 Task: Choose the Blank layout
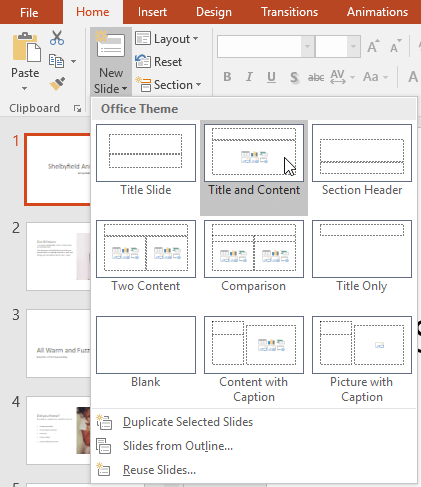coord(146,352)
